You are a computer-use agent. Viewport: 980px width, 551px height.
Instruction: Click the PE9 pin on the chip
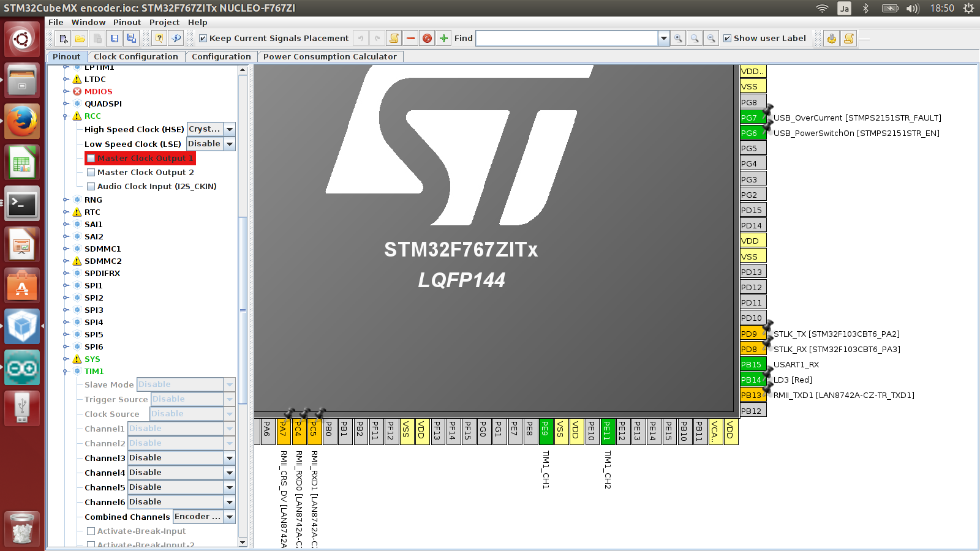545,431
